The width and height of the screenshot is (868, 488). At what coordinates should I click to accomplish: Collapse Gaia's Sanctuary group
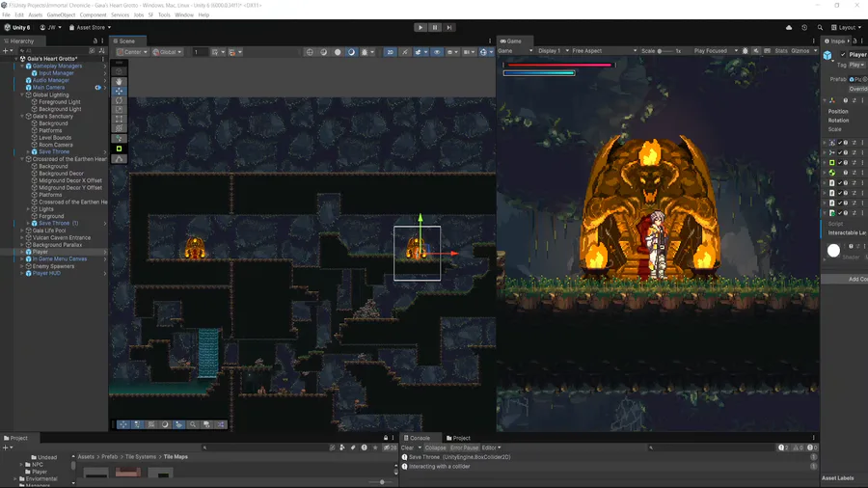[x=22, y=116]
